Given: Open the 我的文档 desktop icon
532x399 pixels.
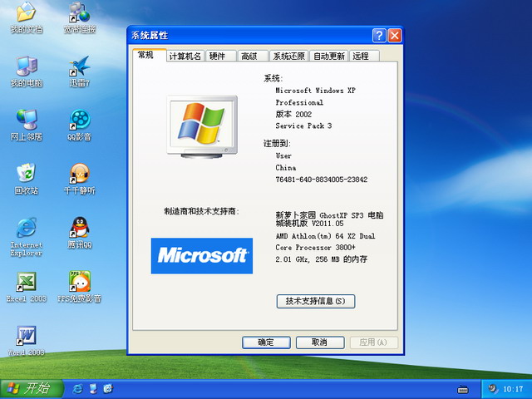Looking at the screenshot, I should [26, 17].
